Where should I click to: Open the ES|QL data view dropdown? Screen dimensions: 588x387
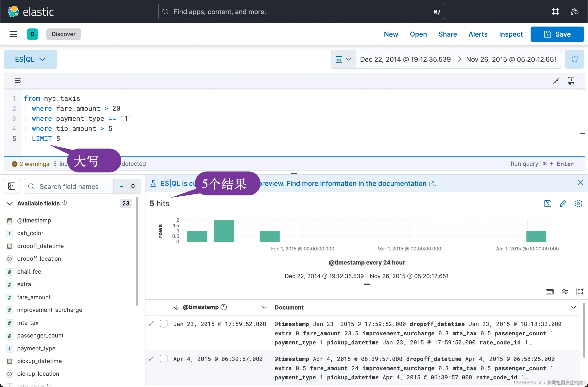pos(30,59)
